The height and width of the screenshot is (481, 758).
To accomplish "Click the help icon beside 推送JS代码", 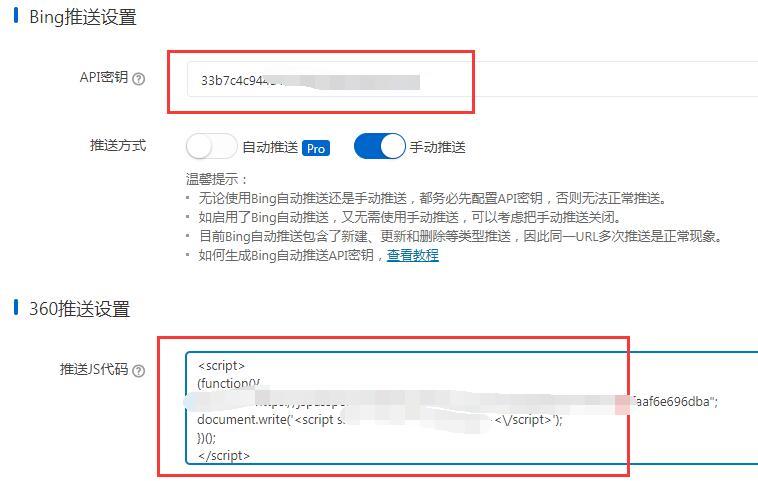I will (x=139, y=371).
